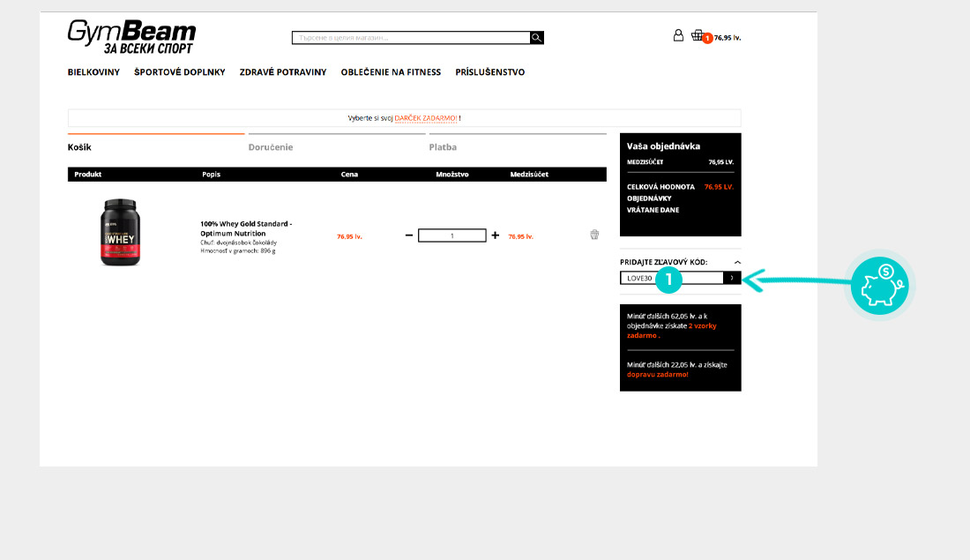Viewport: 970px width, 560px height.
Task: Click the Popis column header
Action: click(211, 175)
